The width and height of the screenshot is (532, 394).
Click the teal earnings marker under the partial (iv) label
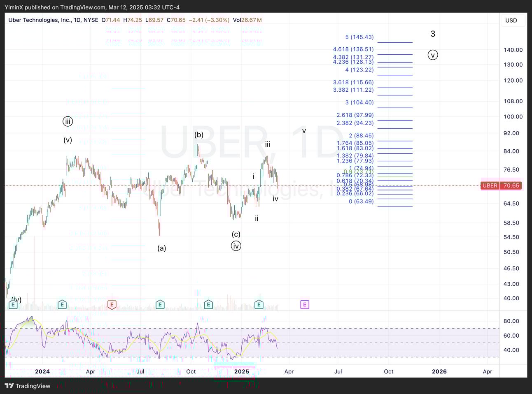[x=13, y=305]
